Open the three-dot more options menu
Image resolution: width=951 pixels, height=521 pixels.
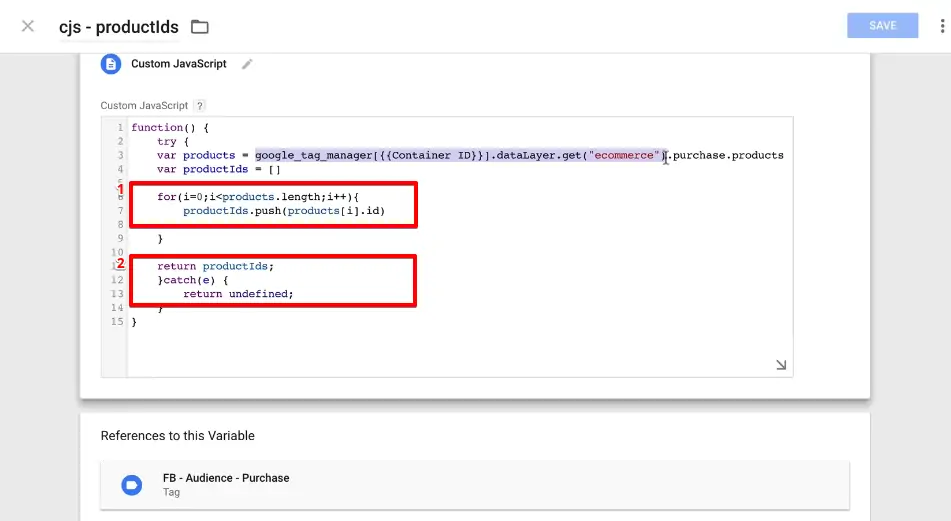pos(942,26)
